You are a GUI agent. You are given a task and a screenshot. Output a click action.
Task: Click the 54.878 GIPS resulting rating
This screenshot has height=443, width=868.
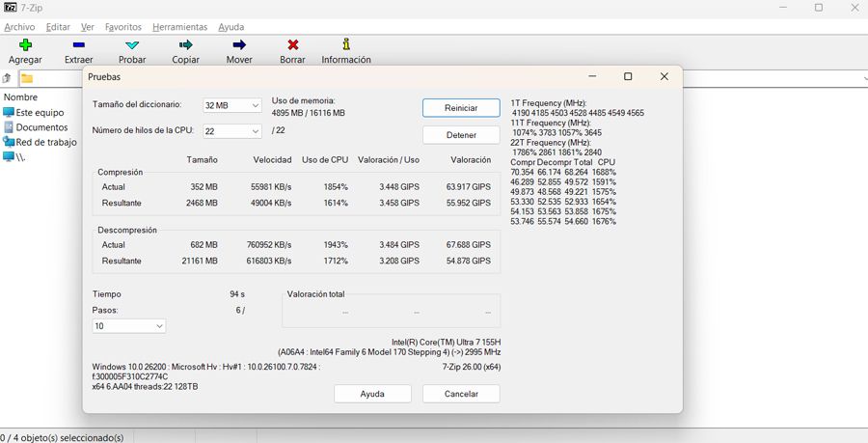coord(469,261)
